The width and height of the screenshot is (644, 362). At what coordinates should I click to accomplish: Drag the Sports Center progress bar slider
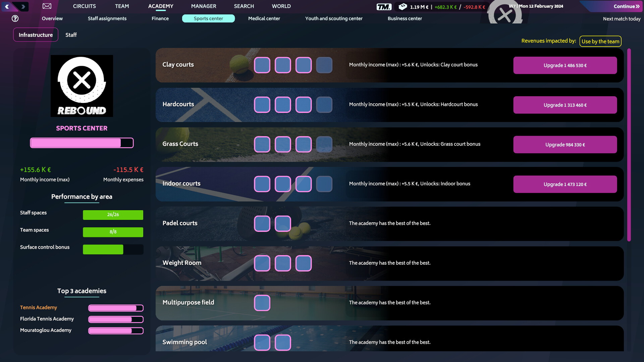click(x=120, y=142)
